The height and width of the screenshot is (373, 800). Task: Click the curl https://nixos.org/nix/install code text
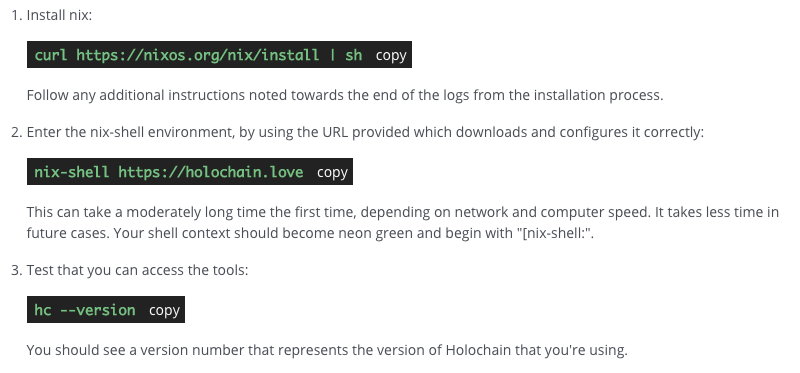pos(198,55)
